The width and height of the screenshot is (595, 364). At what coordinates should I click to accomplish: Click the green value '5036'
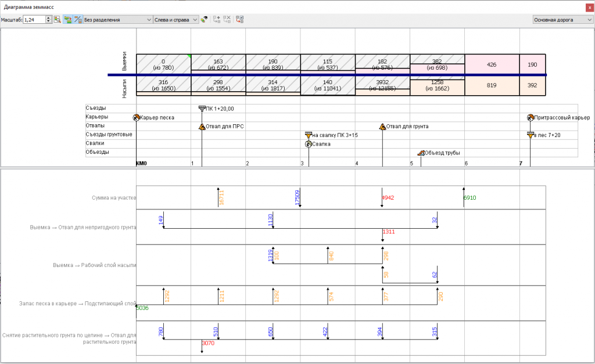142,308
